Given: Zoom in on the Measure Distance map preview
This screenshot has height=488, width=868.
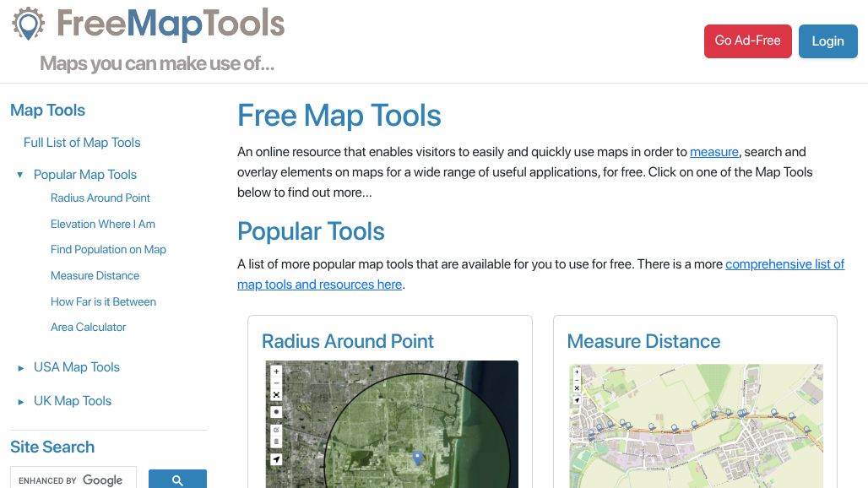Looking at the screenshot, I should (578, 371).
